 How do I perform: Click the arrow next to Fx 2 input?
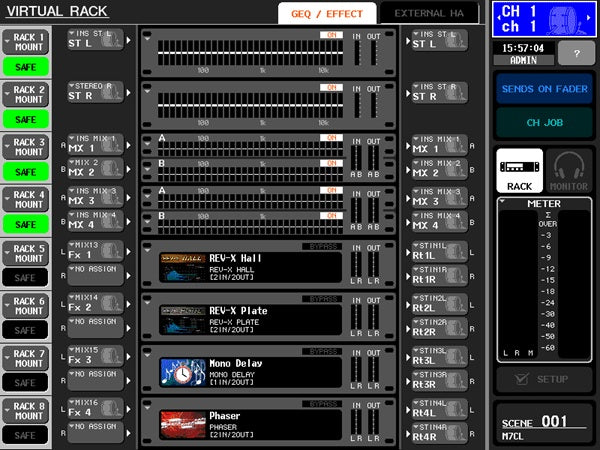(x=129, y=304)
